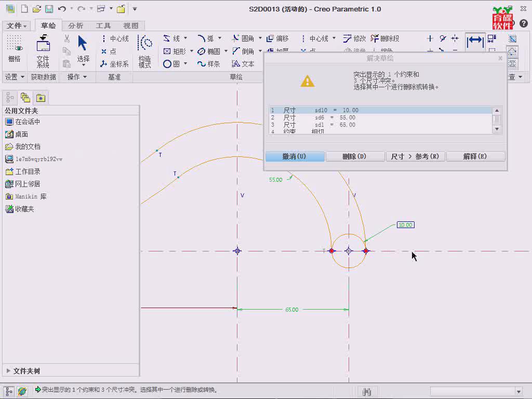Select the 偏移 offset tool

(277, 38)
